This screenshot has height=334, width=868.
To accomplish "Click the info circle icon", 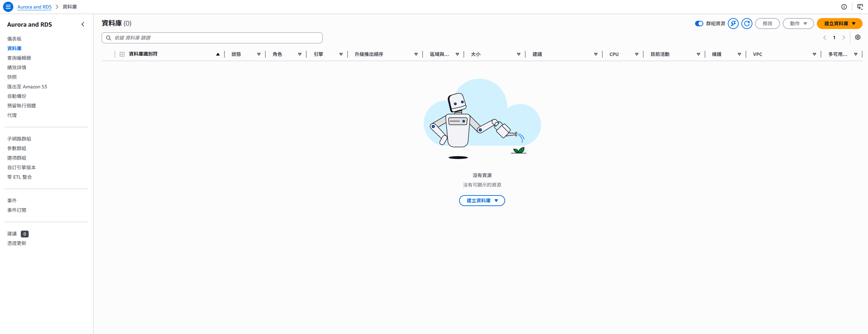I will 844,7.
